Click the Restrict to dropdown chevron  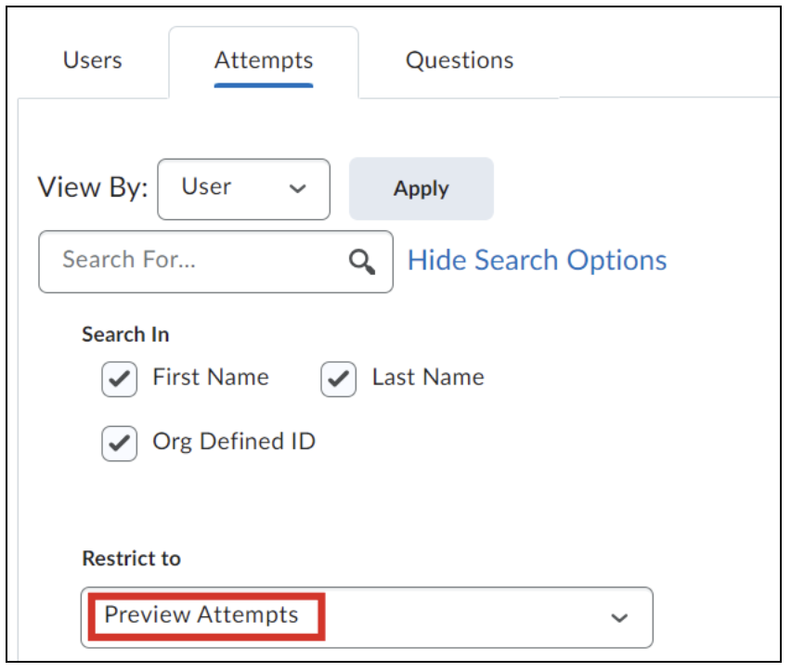click(619, 617)
